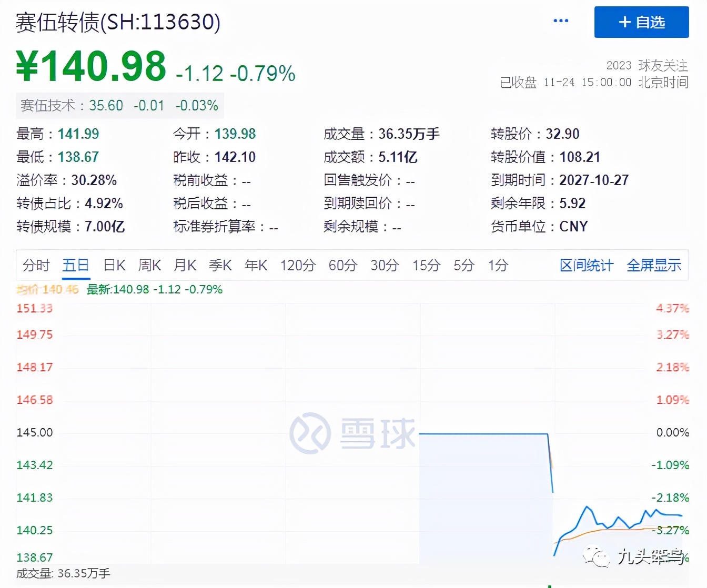Click the plus icon in 自选 button
Viewport: 707px width, 588px height.
coord(624,22)
